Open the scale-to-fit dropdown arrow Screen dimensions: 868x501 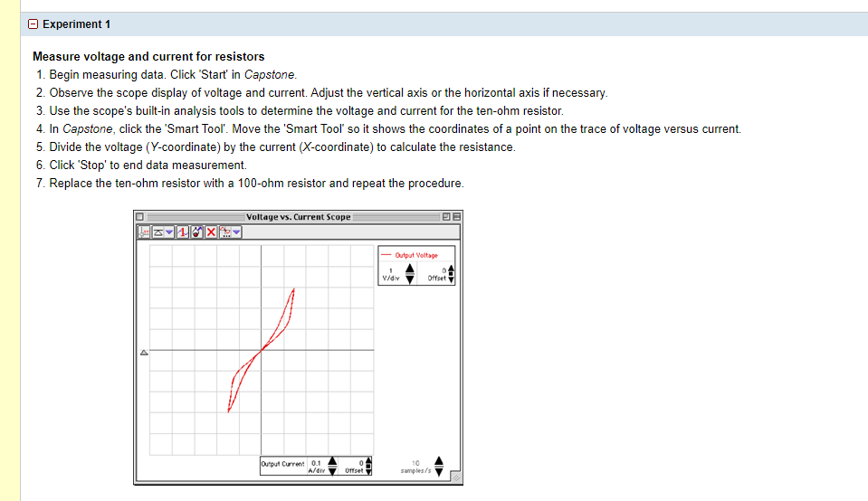(169, 232)
